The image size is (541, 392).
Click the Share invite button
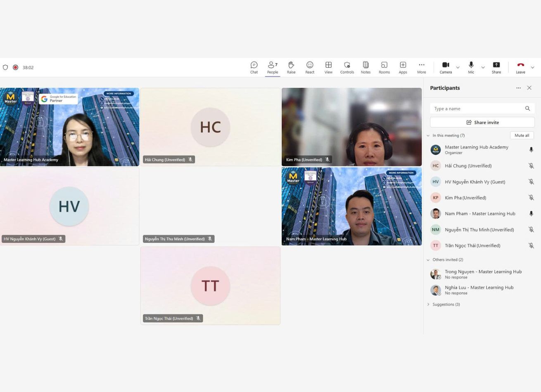482,123
